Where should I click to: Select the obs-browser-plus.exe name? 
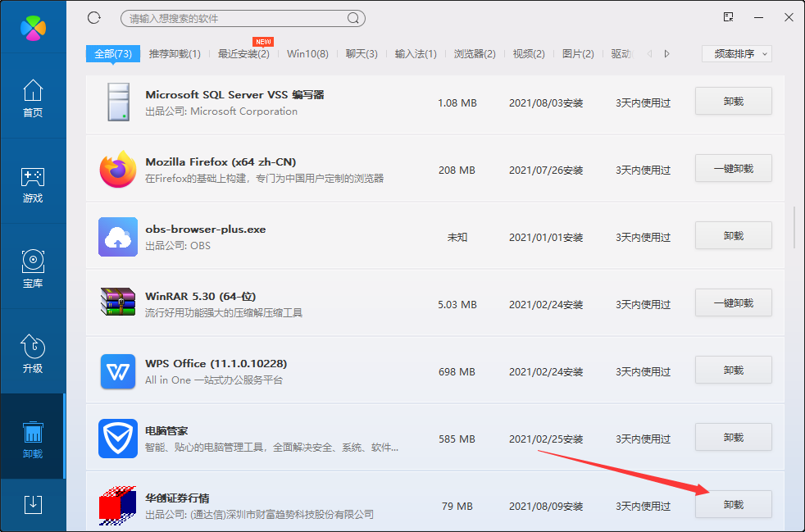pos(206,230)
